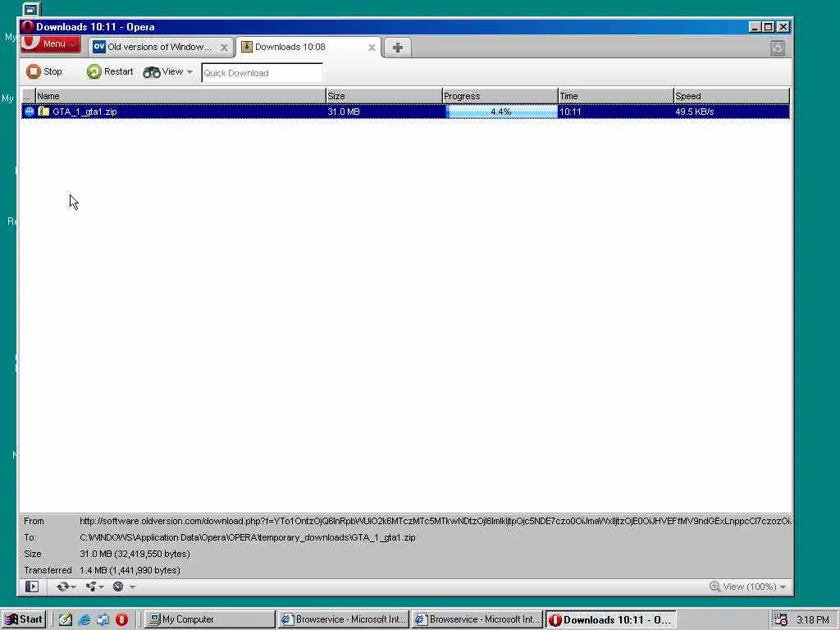The width and height of the screenshot is (840, 630).
Task: Click the Show Desktop quick launch icon
Action: 103,620
